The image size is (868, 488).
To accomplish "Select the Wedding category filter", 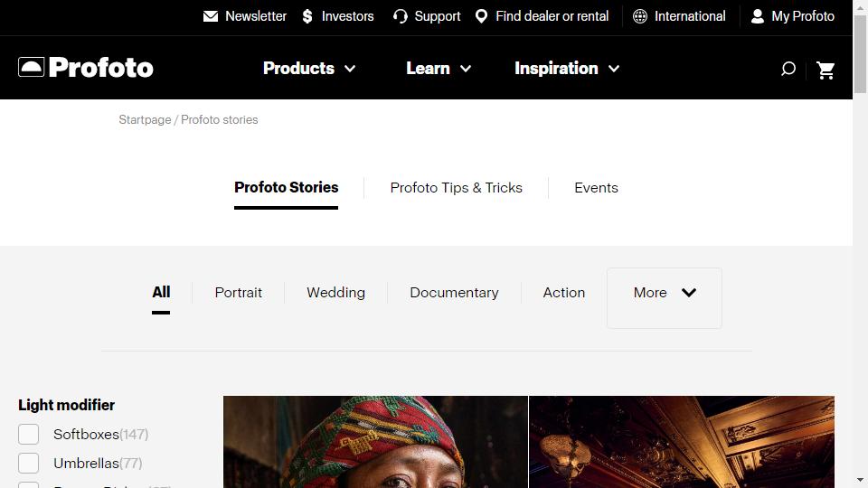I will pos(336,292).
